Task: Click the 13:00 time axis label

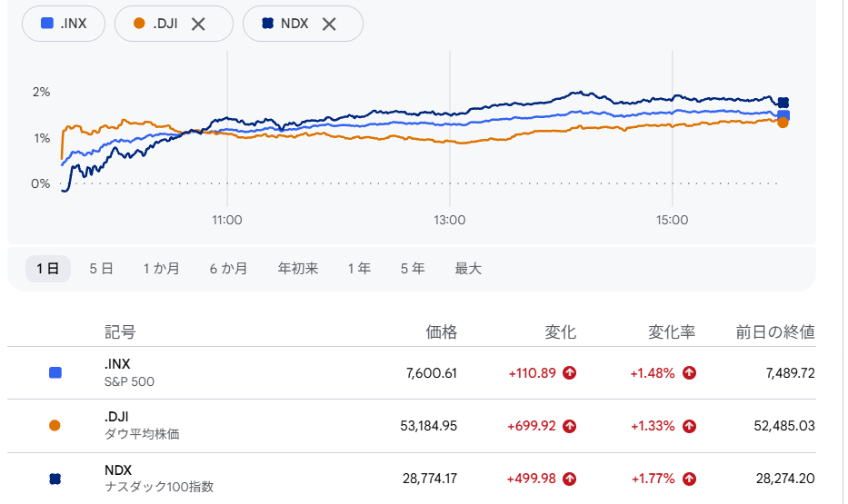Action: pyautogui.click(x=449, y=221)
